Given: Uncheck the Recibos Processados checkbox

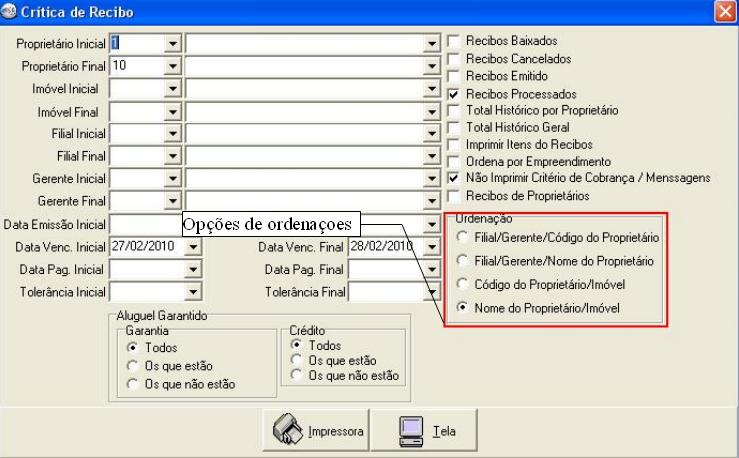Looking at the screenshot, I should tap(453, 93).
